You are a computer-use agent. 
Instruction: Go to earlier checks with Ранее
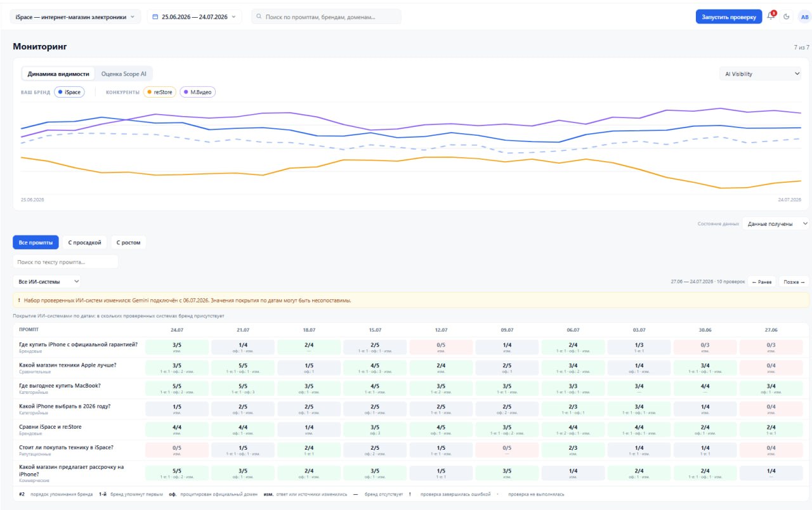coord(762,282)
